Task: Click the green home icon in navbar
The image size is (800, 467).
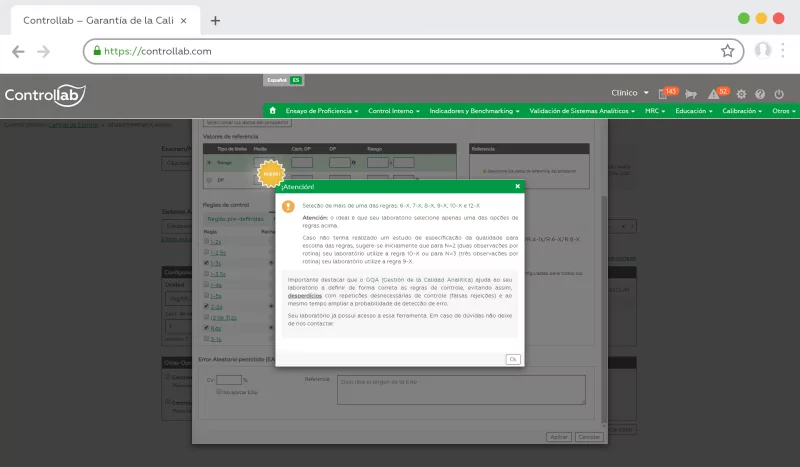Action: pos(272,111)
